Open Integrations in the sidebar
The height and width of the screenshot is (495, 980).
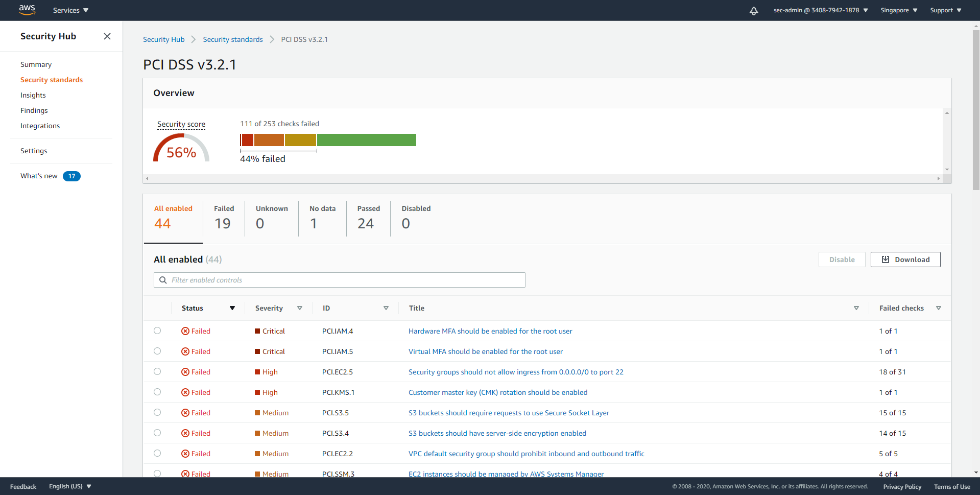coord(40,126)
